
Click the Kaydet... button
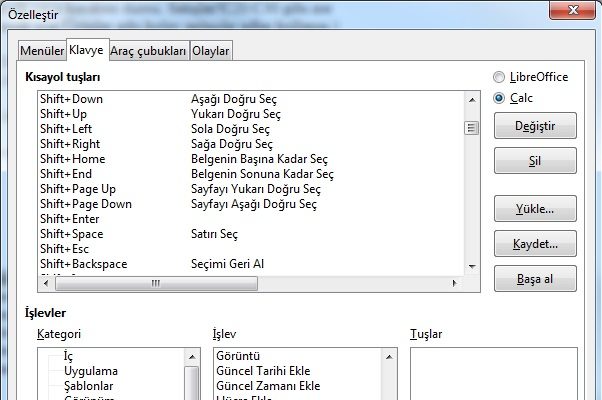pos(535,244)
